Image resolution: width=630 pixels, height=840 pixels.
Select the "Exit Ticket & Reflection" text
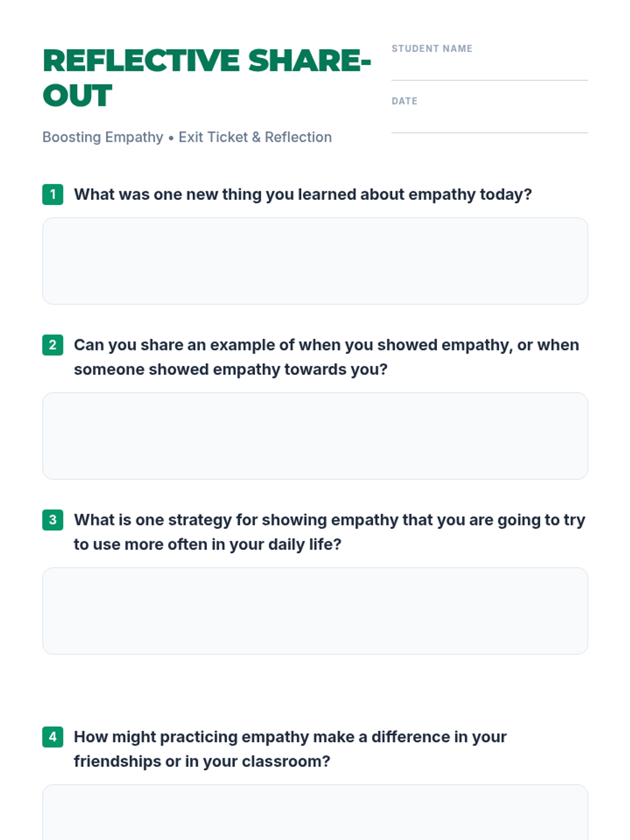coord(255,137)
